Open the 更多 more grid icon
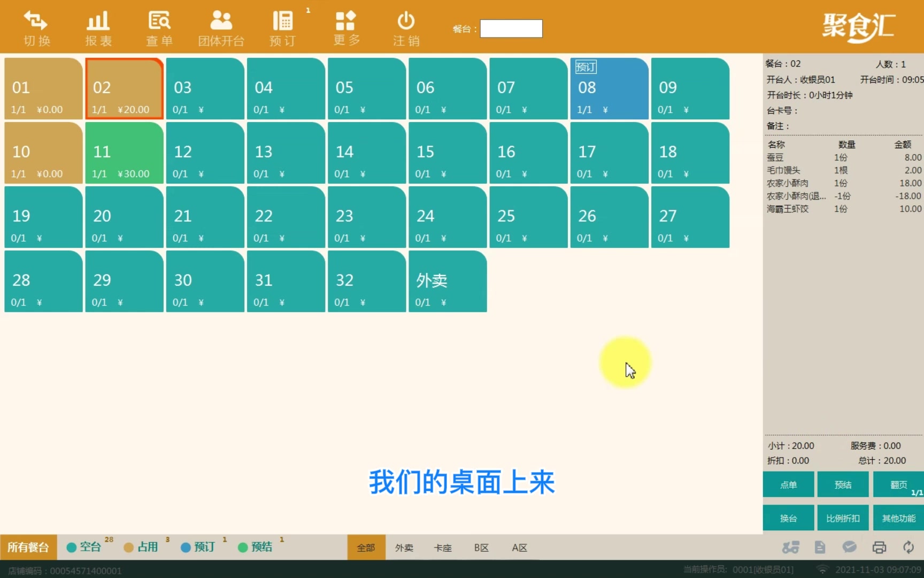This screenshot has width=924, height=578. (x=345, y=21)
